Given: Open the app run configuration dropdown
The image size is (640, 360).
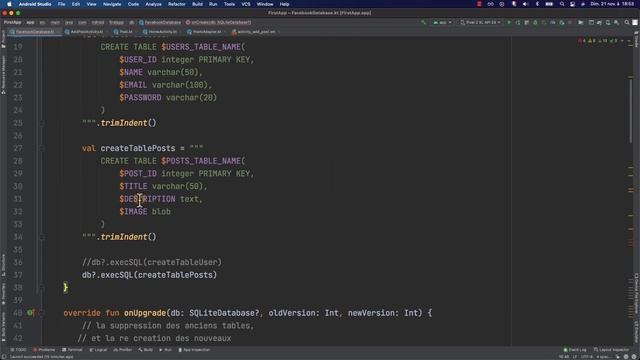Looking at the screenshot, I should pyautogui.click(x=442, y=22).
